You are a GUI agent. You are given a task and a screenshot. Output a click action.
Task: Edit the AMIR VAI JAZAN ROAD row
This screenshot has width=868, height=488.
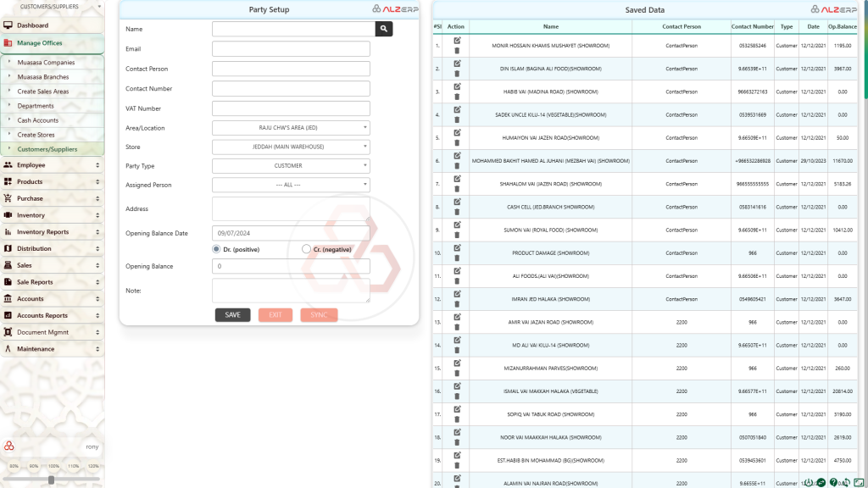click(457, 317)
